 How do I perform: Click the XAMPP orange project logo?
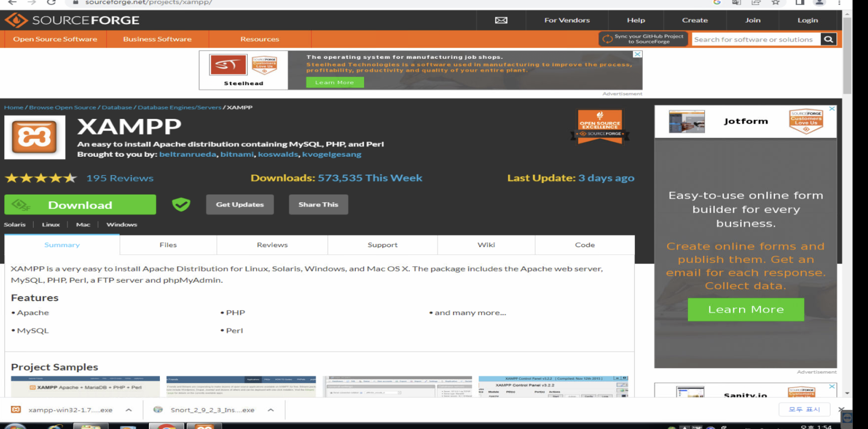pos(35,137)
